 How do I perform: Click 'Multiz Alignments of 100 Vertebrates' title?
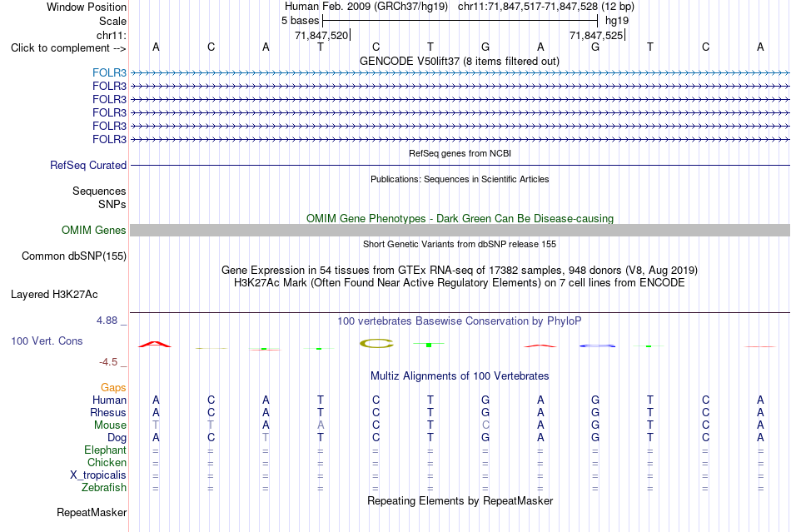[x=460, y=375]
